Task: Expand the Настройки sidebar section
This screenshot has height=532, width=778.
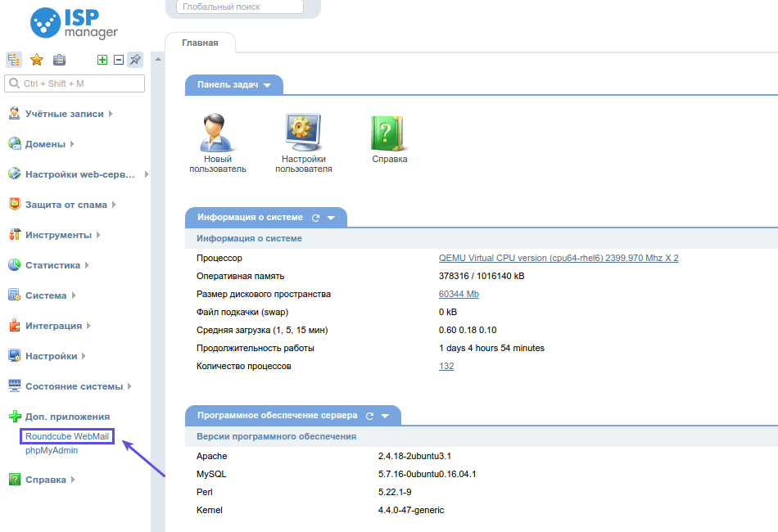Action: coord(84,356)
